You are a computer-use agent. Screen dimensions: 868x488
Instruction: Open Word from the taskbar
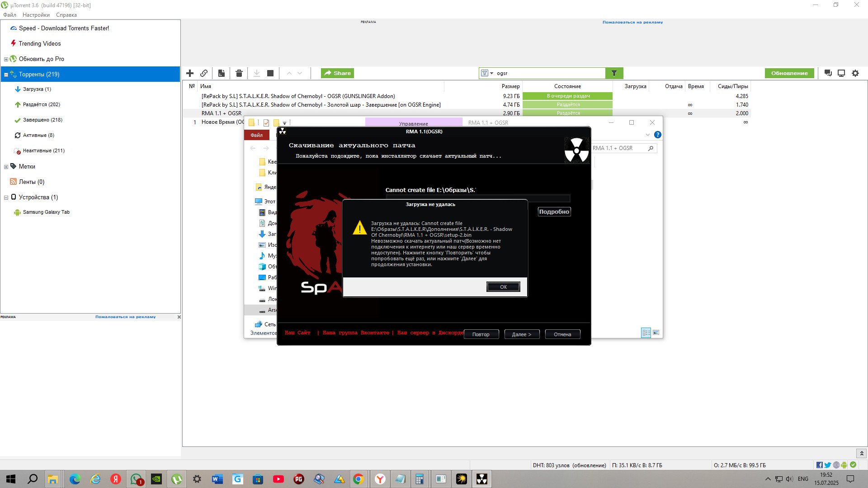click(x=217, y=479)
